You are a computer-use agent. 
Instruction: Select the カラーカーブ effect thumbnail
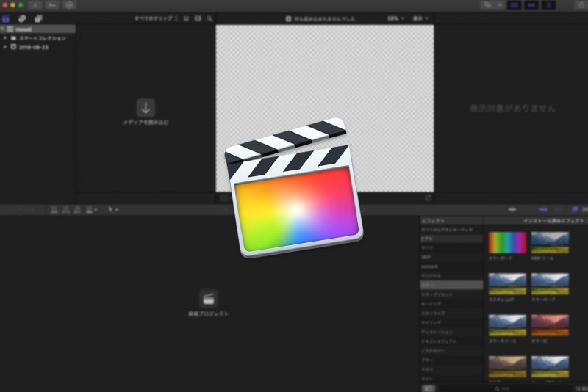(550, 284)
